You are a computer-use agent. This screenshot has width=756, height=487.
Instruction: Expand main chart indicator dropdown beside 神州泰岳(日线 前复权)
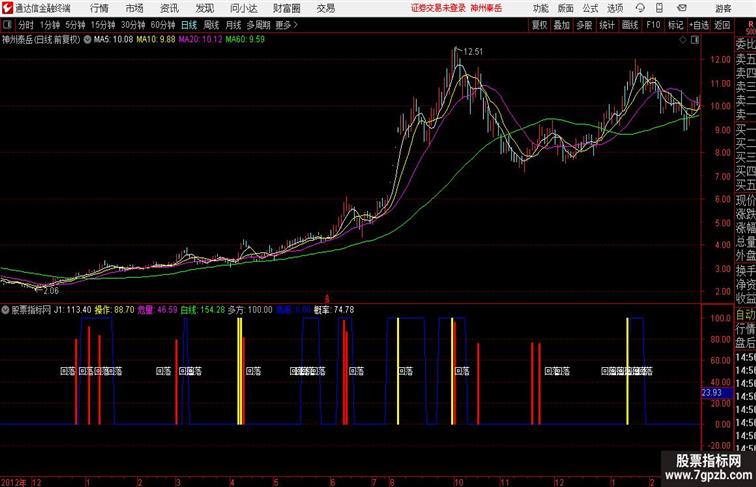tap(87, 40)
